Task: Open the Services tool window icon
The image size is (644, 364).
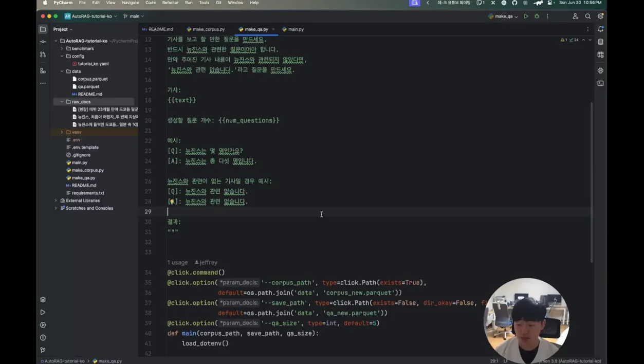Action: pyautogui.click(x=43, y=325)
